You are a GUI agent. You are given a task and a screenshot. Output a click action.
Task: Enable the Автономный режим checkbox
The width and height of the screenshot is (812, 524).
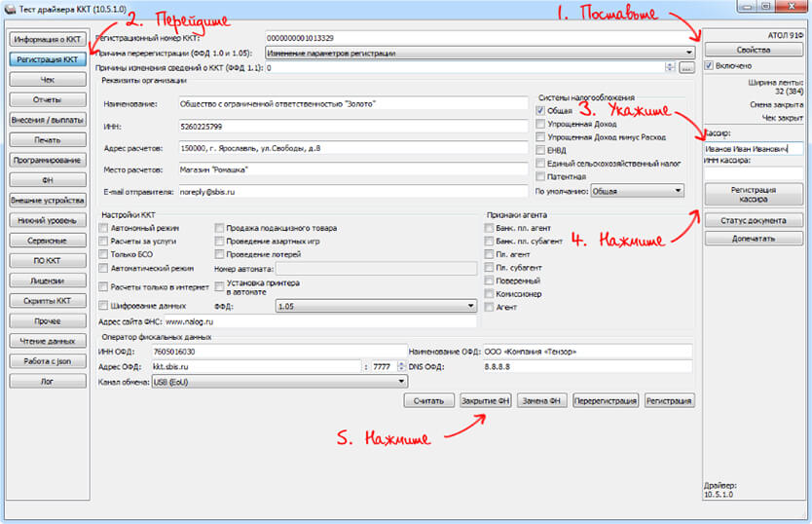[x=104, y=228]
